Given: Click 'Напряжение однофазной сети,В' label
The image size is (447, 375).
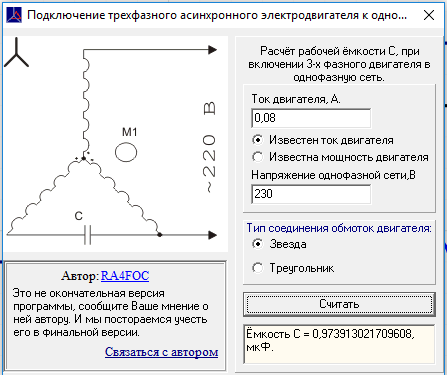Looking at the screenshot, I should (333, 175).
